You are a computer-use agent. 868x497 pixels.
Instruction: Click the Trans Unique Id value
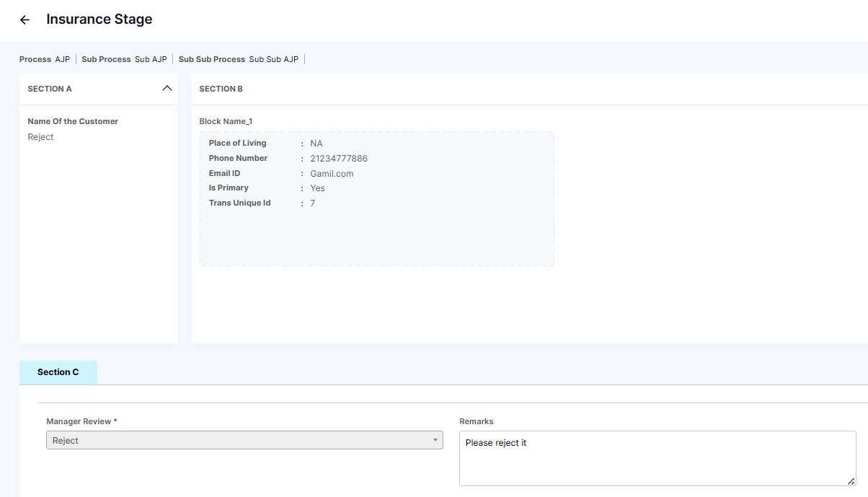point(313,203)
